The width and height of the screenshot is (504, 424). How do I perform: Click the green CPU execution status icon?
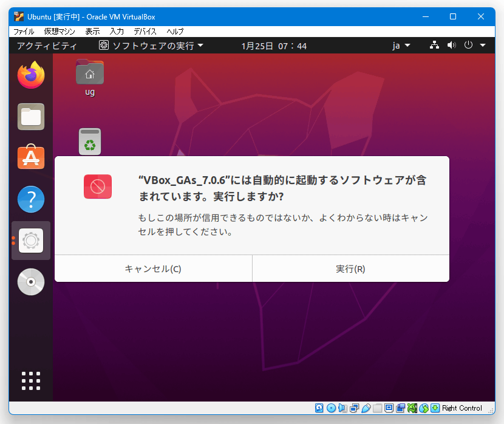[x=412, y=408]
